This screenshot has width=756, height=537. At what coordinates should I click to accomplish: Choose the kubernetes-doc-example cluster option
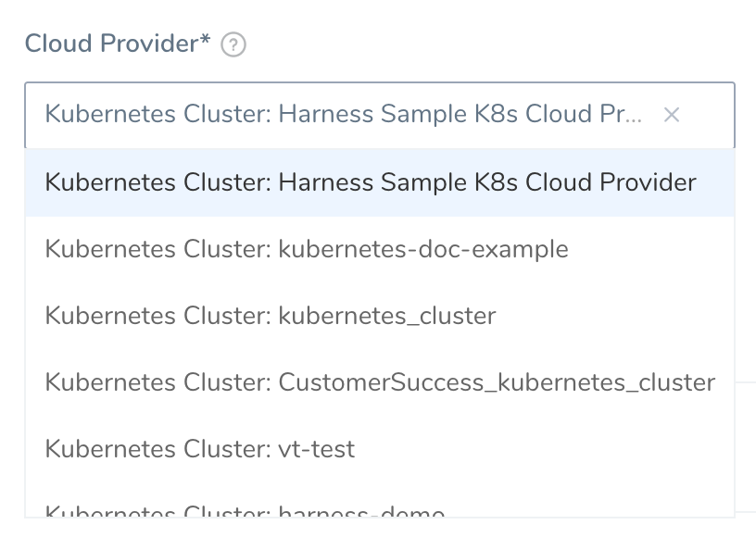pyautogui.click(x=380, y=249)
